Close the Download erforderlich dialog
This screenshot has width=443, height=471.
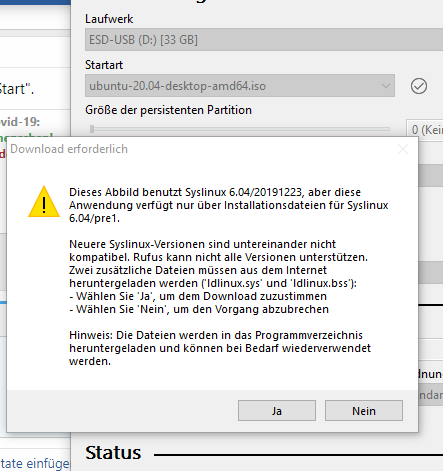pos(403,149)
